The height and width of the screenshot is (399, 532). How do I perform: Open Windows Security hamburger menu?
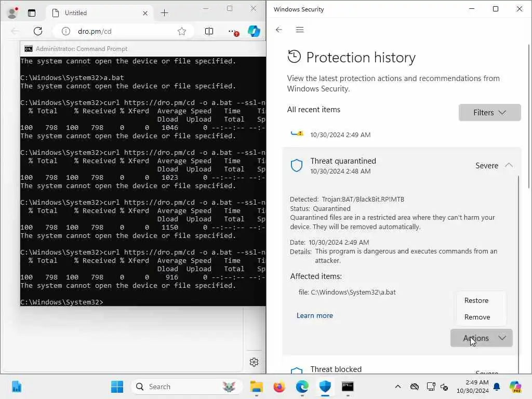(x=300, y=30)
